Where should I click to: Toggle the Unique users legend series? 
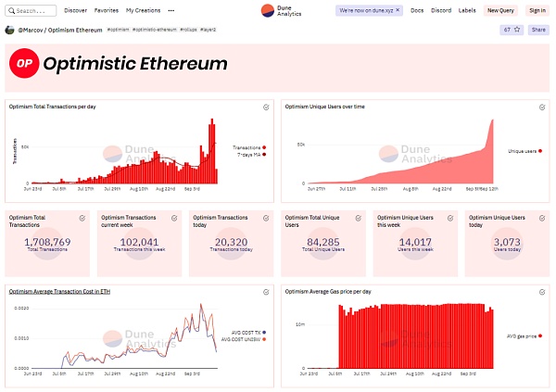pos(524,151)
